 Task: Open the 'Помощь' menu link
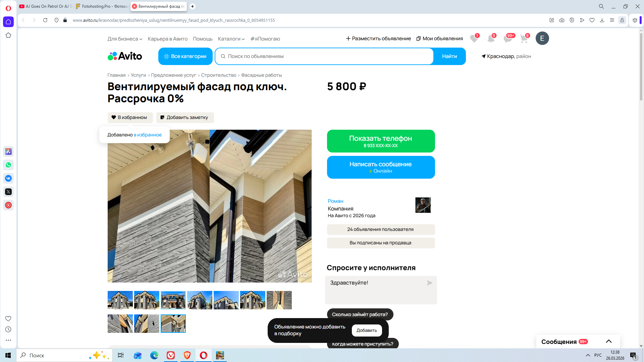point(203,39)
